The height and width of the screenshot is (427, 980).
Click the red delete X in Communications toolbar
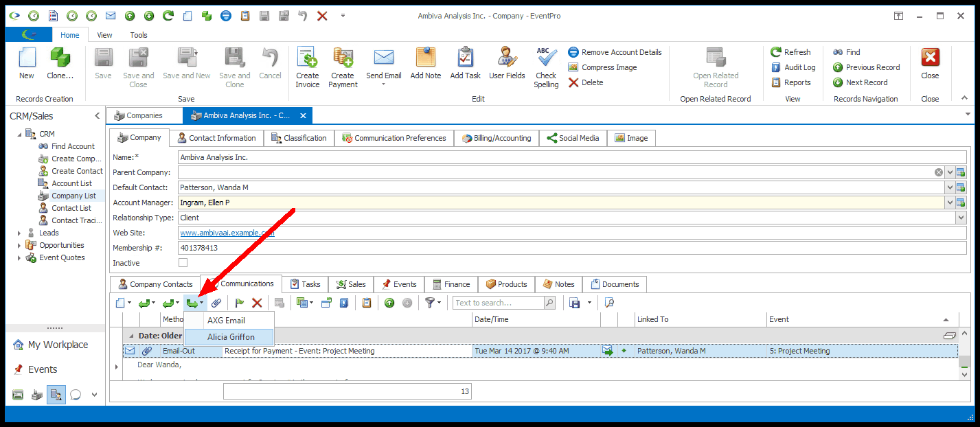pyautogui.click(x=257, y=303)
